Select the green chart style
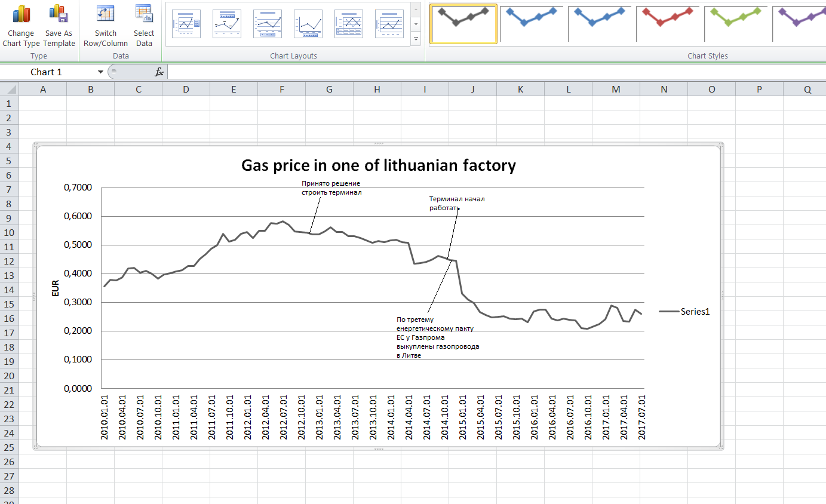The image size is (826, 504). point(736,23)
